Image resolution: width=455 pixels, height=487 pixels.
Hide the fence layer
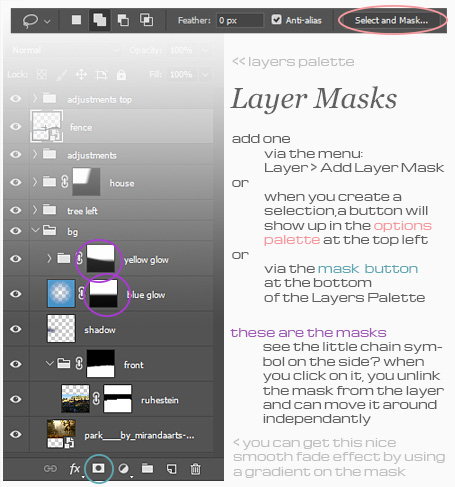[x=16, y=127]
